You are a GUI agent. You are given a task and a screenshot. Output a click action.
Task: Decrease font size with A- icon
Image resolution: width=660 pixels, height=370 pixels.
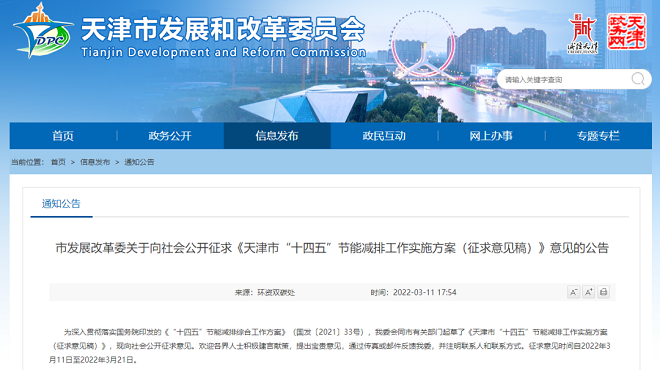click(573, 292)
